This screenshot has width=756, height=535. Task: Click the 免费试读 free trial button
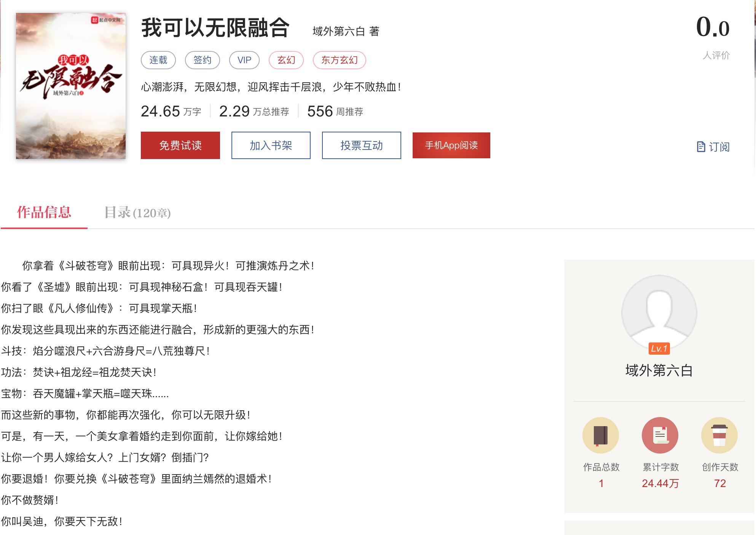click(x=180, y=145)
